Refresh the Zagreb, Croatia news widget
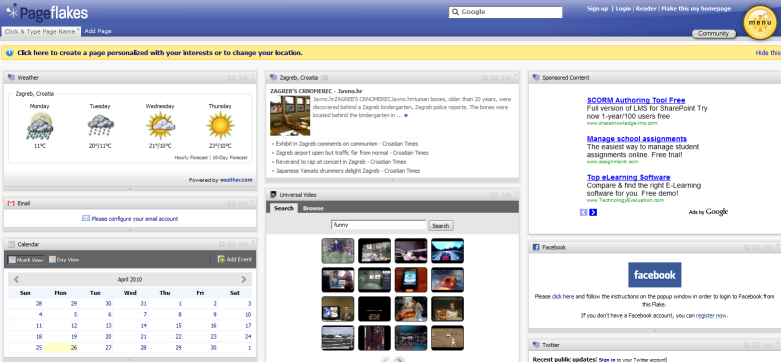The width and height of the screenshot is (781, 362). pos(485,78)
